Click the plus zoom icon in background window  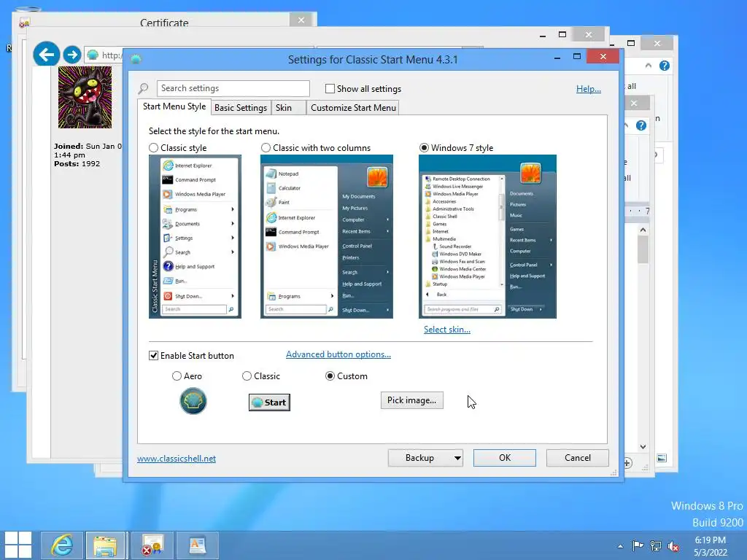(628, 463)
